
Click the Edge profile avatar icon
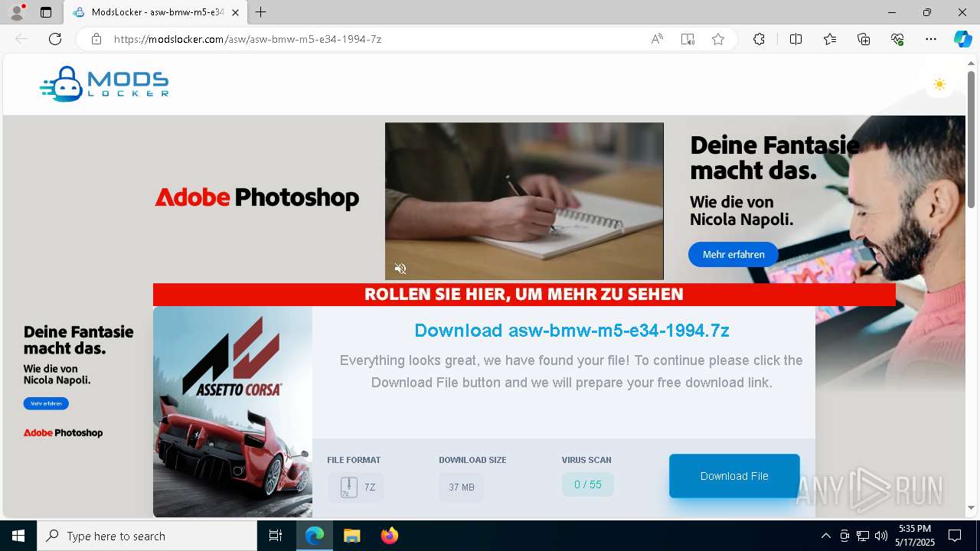pyautogui.click(x=17, y=12)
